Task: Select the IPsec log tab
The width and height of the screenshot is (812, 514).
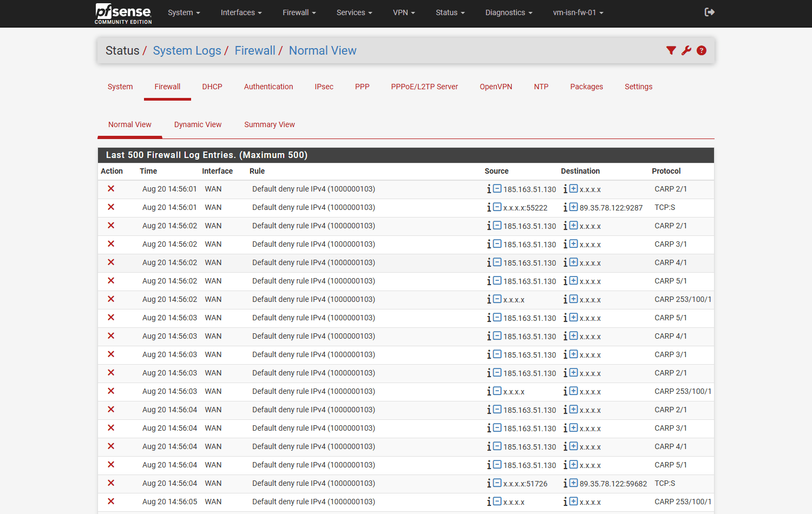Action: click(324, 87)
